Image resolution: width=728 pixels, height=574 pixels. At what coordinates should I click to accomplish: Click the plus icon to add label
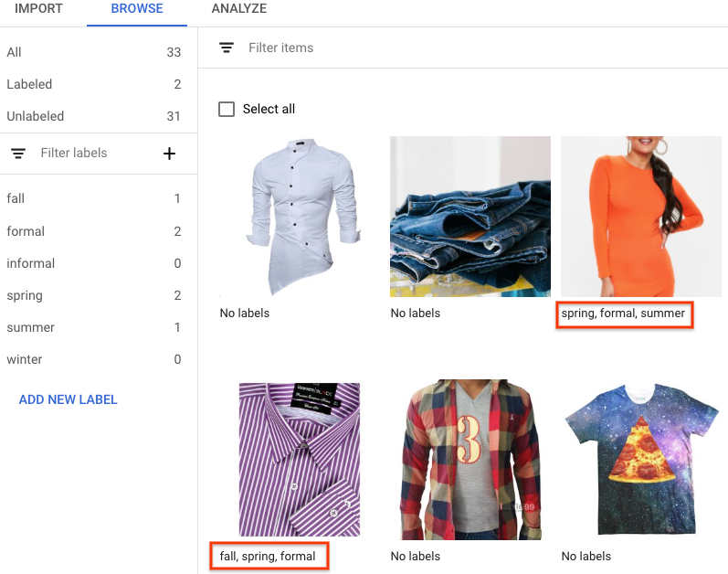(169, 154)
